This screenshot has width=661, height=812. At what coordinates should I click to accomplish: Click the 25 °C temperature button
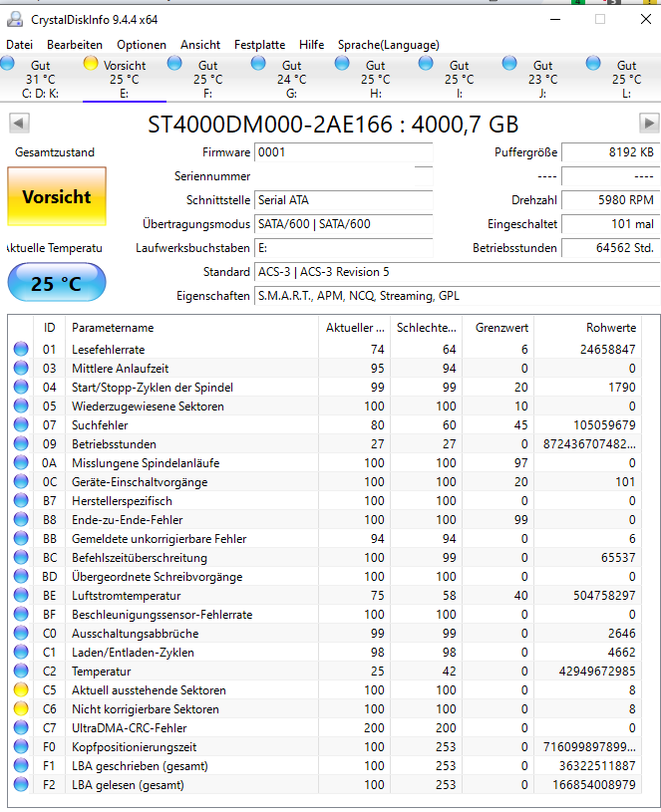coord(57,282)
